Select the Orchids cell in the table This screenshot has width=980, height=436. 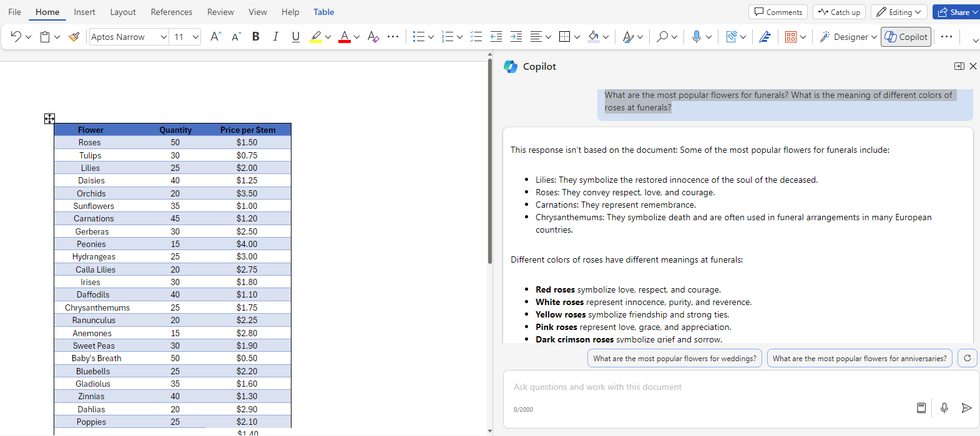point(91,193)
